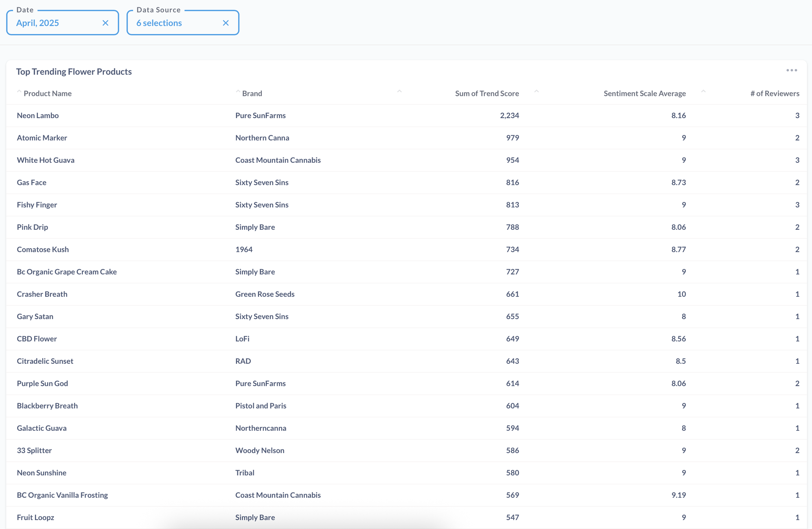Click the RAD brand cell
This screenshot has height=529, width=812.
pos(243,361)
